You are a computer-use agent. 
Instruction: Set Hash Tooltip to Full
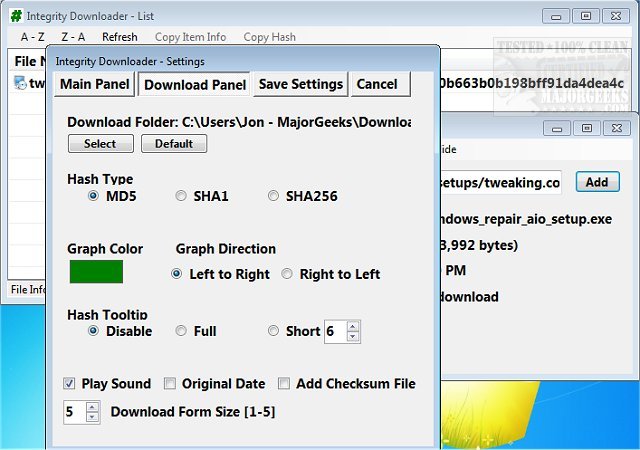[x=181, y=331]
